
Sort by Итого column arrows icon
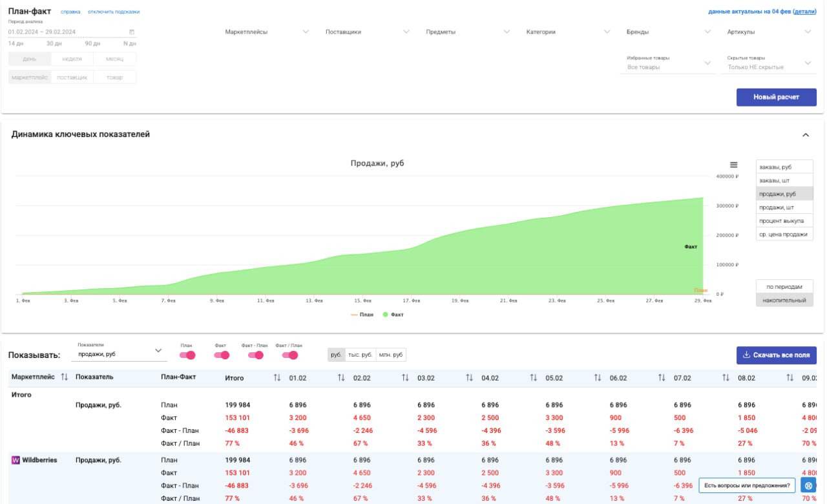pyautogui.click(x=277, y=377)
